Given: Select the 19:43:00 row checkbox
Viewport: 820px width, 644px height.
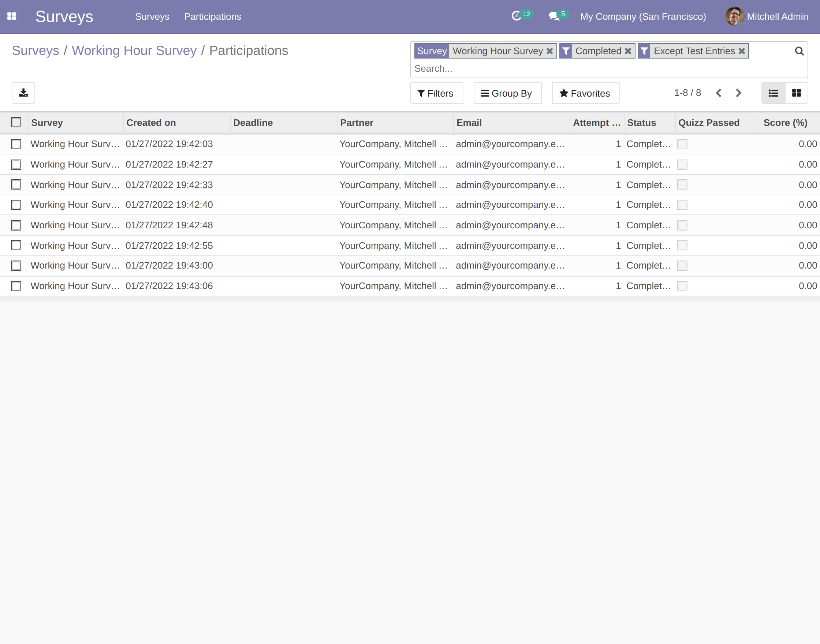Looking at the screenshot, I should click(x=16, y=265).
